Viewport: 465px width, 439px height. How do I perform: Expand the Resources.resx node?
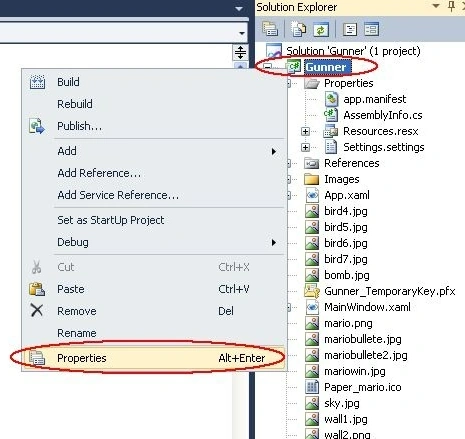305,131
